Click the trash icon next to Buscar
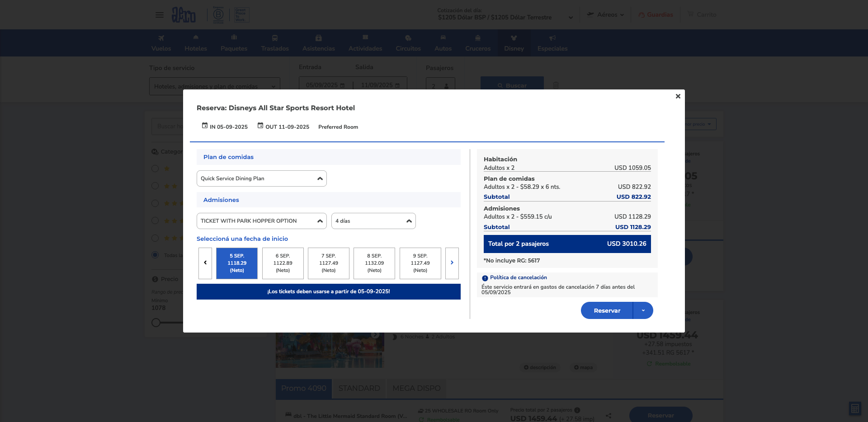Screen dimensions: 868x422 tap(556, 85)
